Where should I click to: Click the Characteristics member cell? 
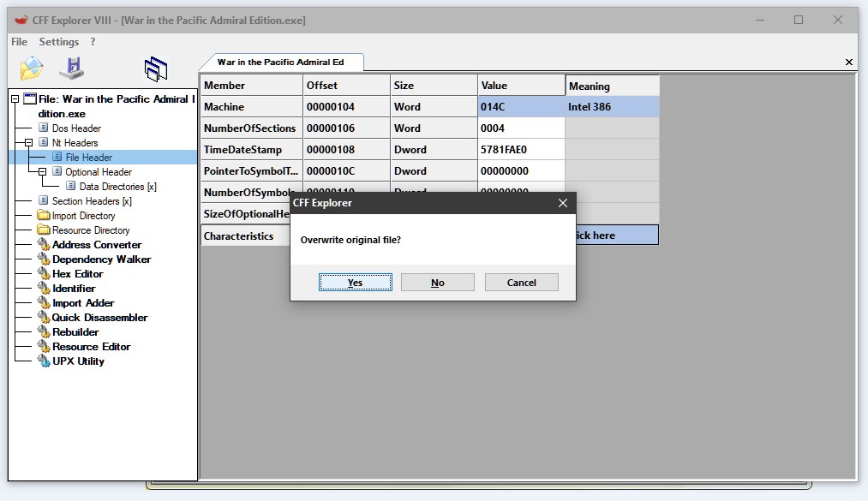(245, 236)
